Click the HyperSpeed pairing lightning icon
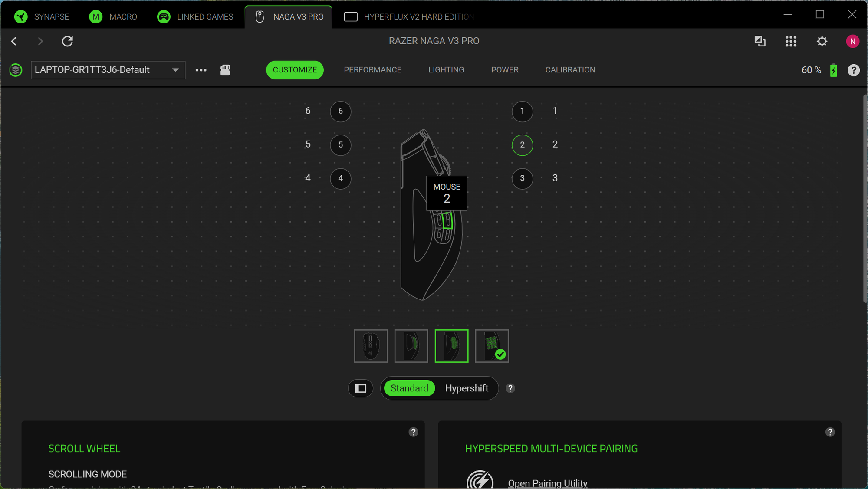 point(480,480)
